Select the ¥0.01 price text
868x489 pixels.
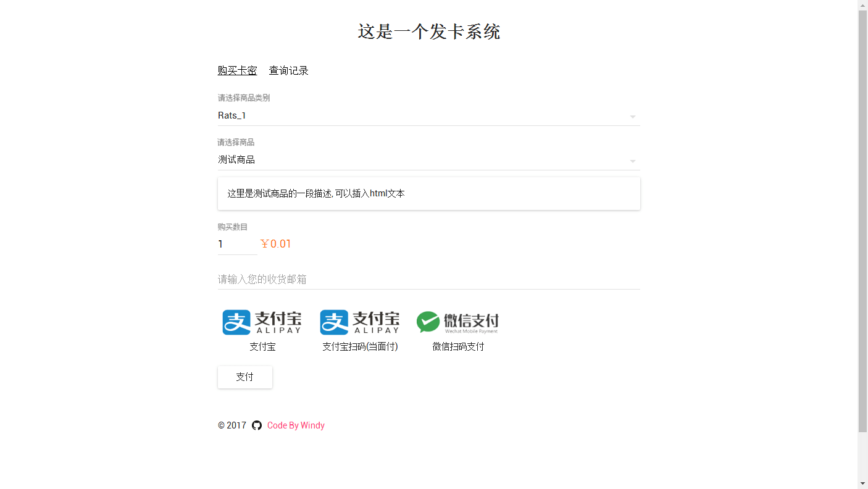275,244
